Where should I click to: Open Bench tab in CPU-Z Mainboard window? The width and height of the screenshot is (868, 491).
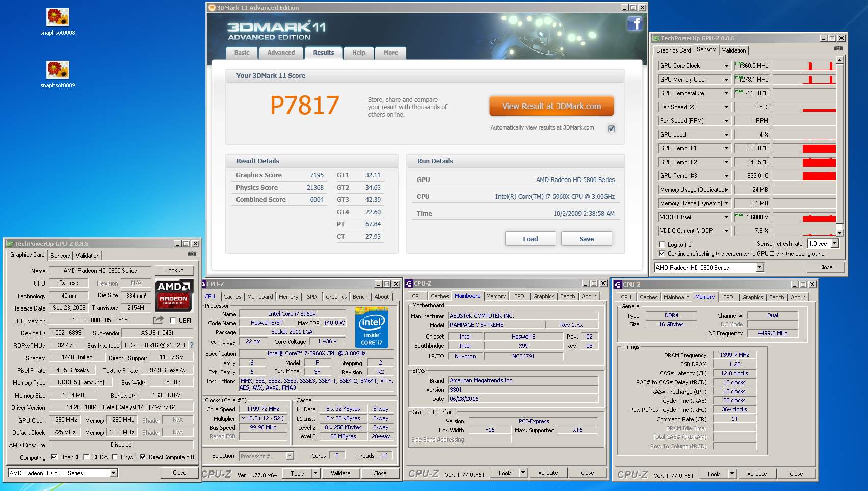pyautogui.click(x=568, y=296)
